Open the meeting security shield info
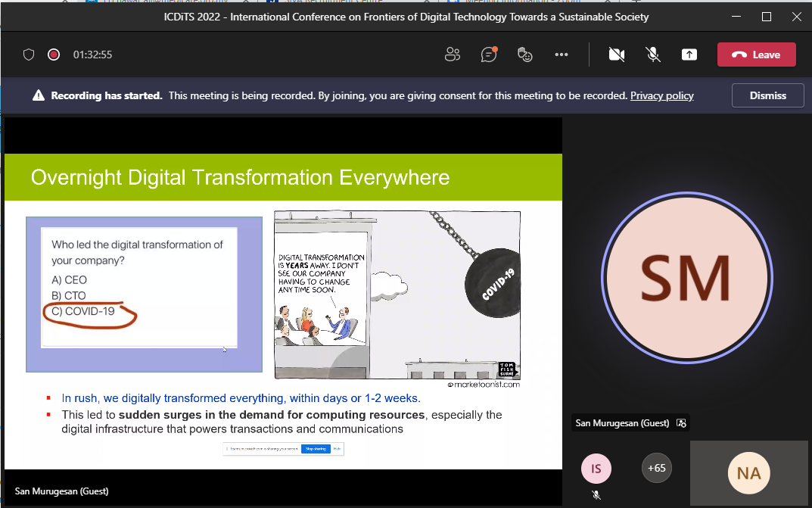This screenshot has height=508, width=812. (x=29, y=55)
